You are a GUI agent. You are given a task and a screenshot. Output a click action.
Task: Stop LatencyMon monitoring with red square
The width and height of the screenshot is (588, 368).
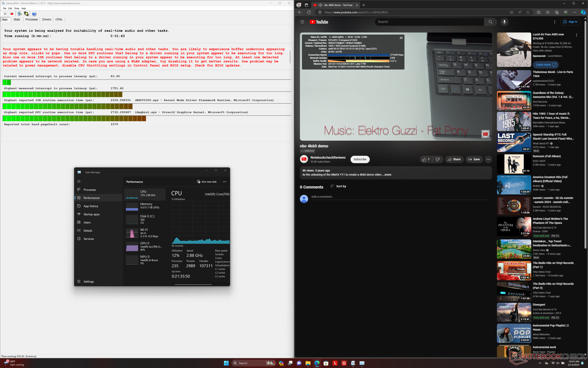[12, 14]
